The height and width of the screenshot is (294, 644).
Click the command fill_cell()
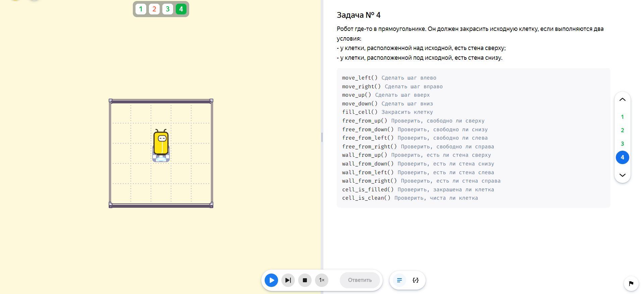(x=360, y=112)
